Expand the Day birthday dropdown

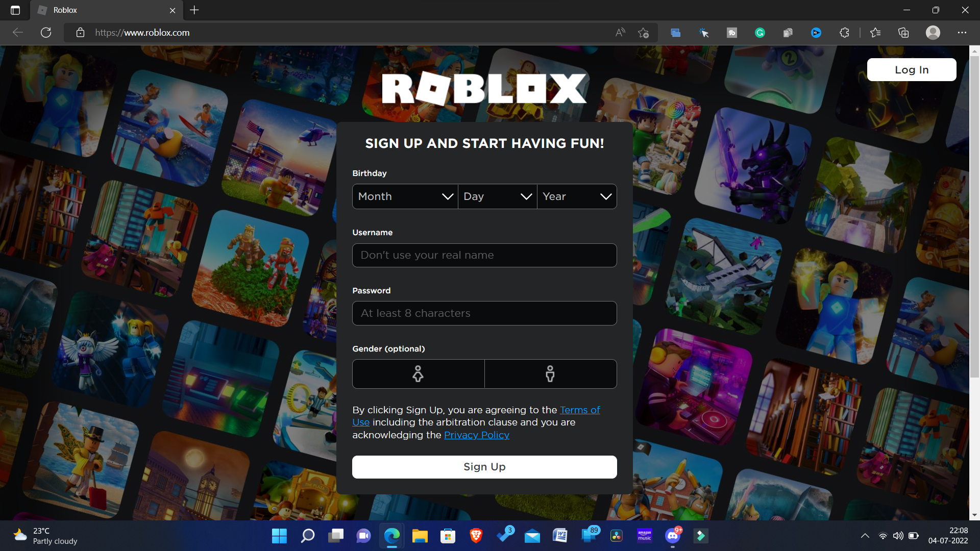point(498,196)
